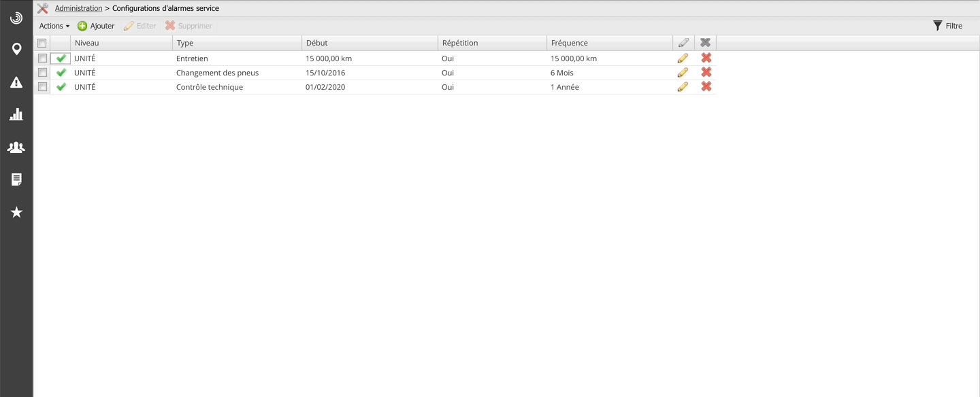
Task: Click the pencil edit icon for Changement des pneus
Action: pos(683,73)
